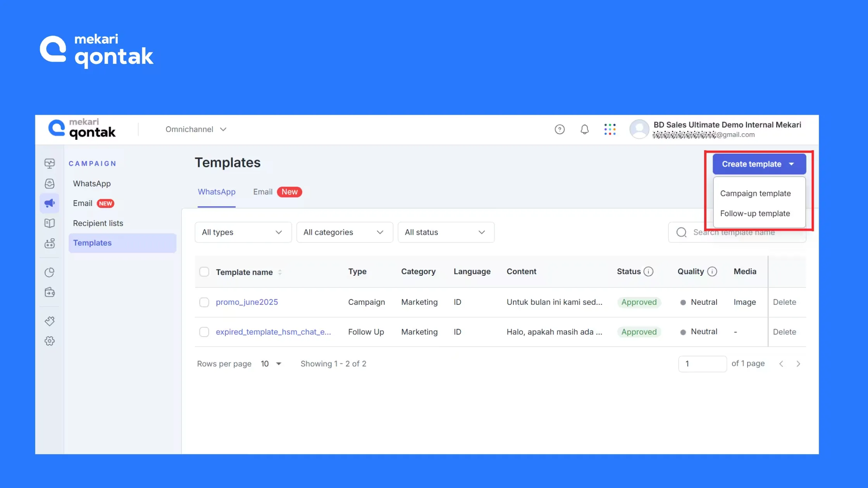Delete the expired_template_hsm_chat template

784,332
